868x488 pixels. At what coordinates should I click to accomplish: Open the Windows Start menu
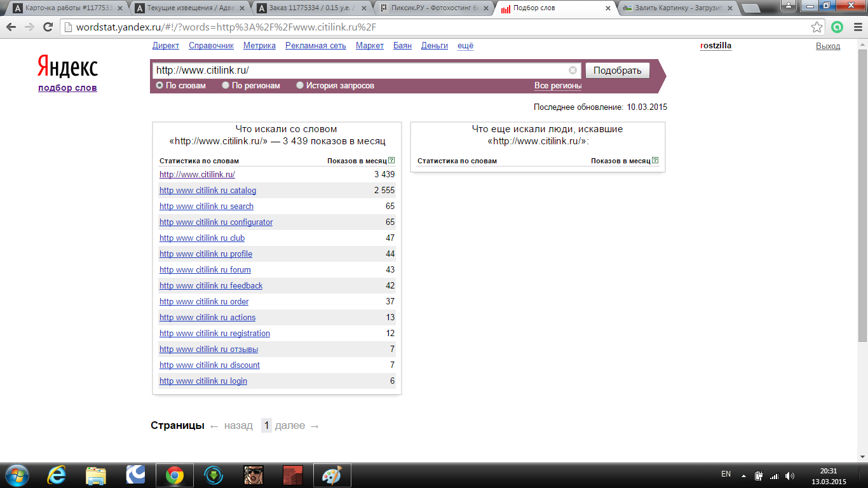16,475
